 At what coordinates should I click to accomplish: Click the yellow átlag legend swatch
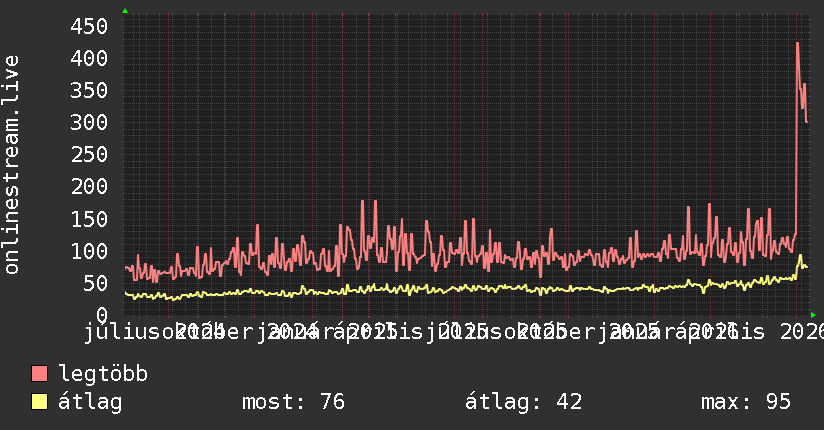[x=39, y=402]
